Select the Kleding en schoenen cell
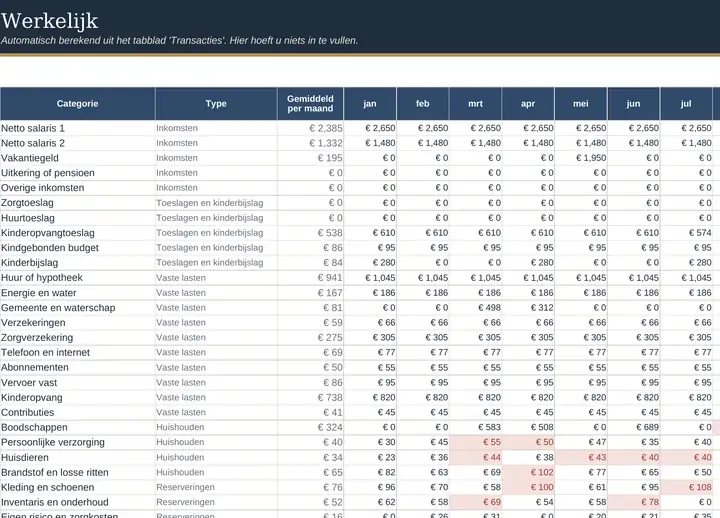This screenshot has width=720, height=518. coord(78,487)
